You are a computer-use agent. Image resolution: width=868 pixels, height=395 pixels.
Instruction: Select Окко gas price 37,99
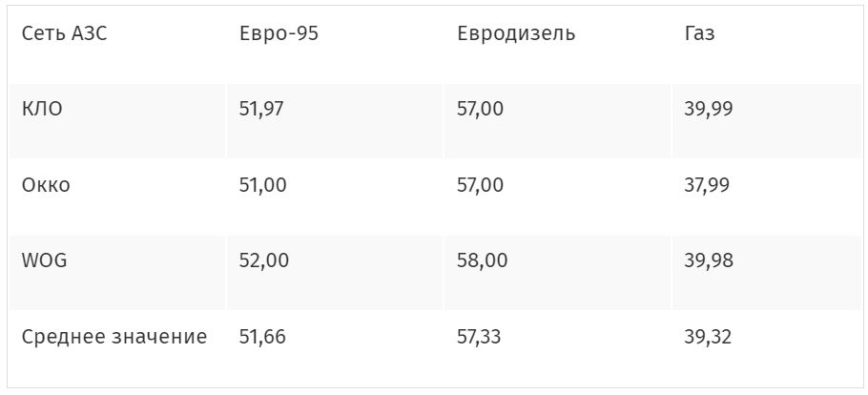[707, 185]
